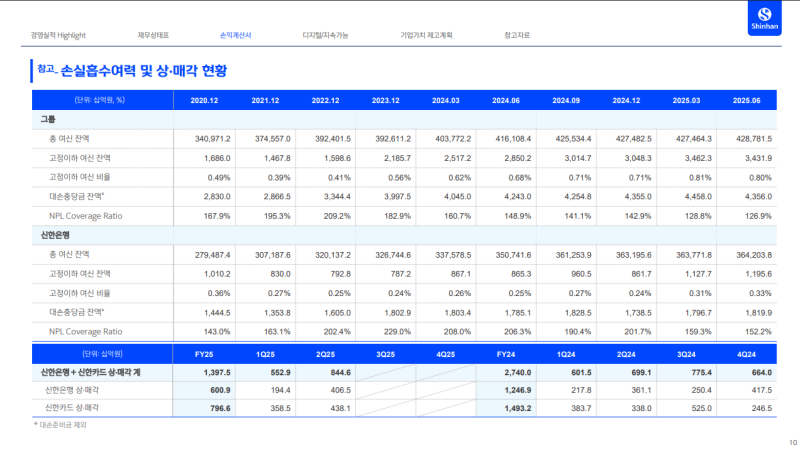Navigate to the 참고자료 tab
The image size is (800, 450).
(x=518, y=35)
